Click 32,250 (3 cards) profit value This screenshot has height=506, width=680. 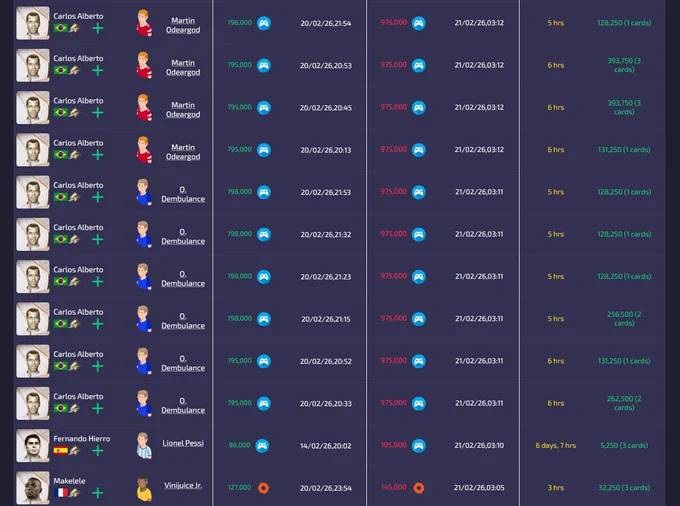(x=624, y=488)
